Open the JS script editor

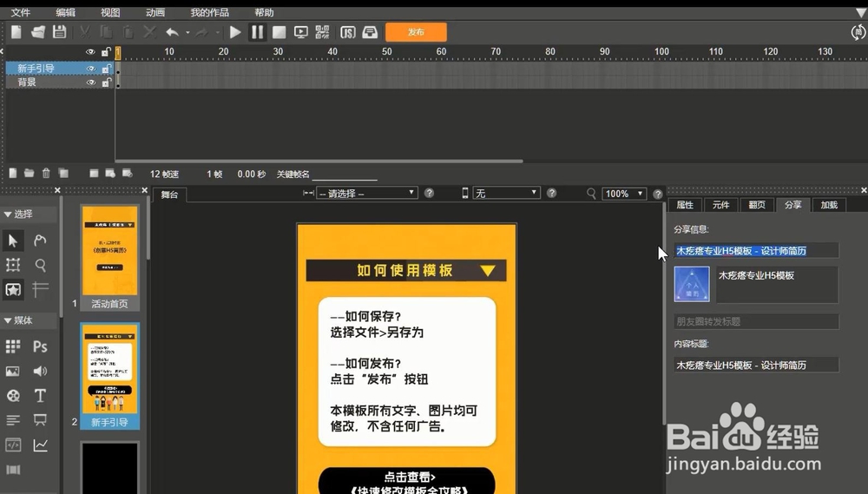(x=348, y=32)
